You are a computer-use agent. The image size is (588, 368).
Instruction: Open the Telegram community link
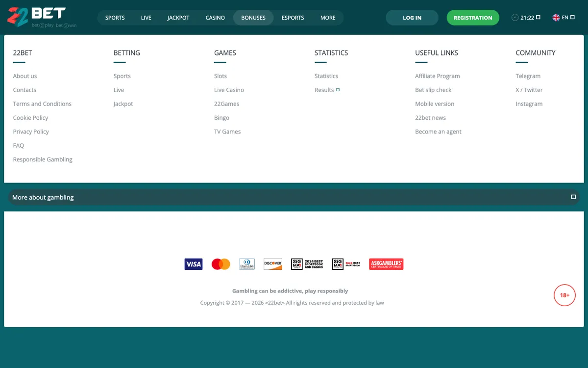[528, 76]
